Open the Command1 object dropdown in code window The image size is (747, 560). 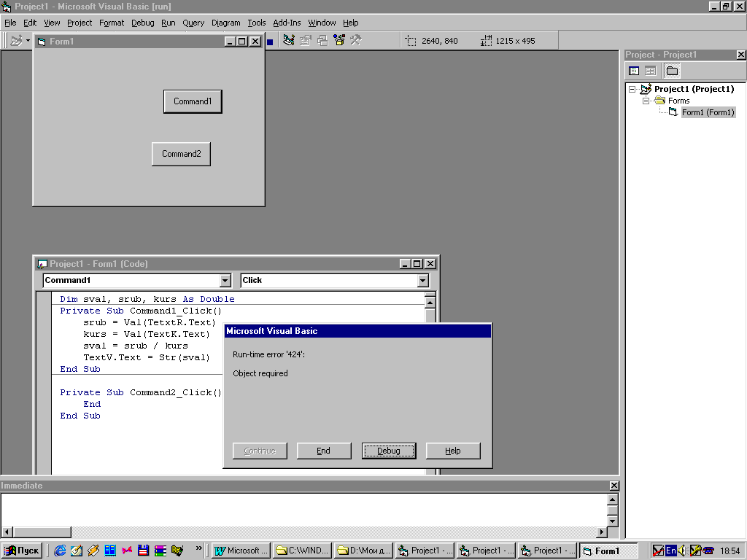click(x=225, y=281)
